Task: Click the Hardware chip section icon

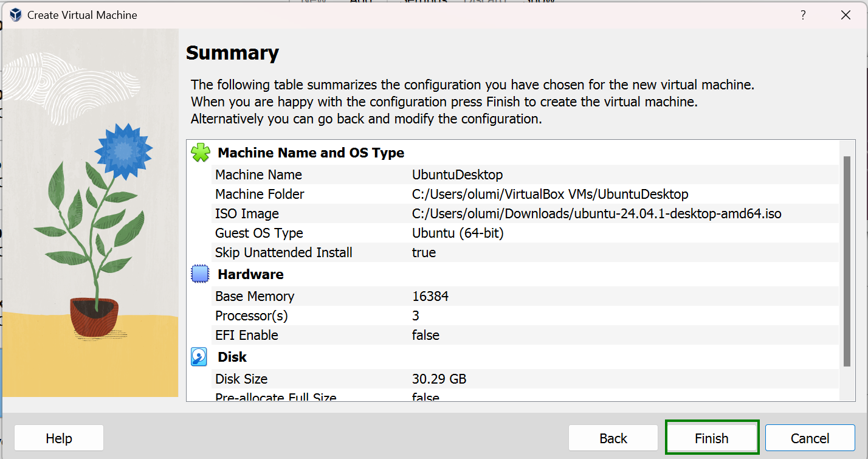Action: (200, 274)
